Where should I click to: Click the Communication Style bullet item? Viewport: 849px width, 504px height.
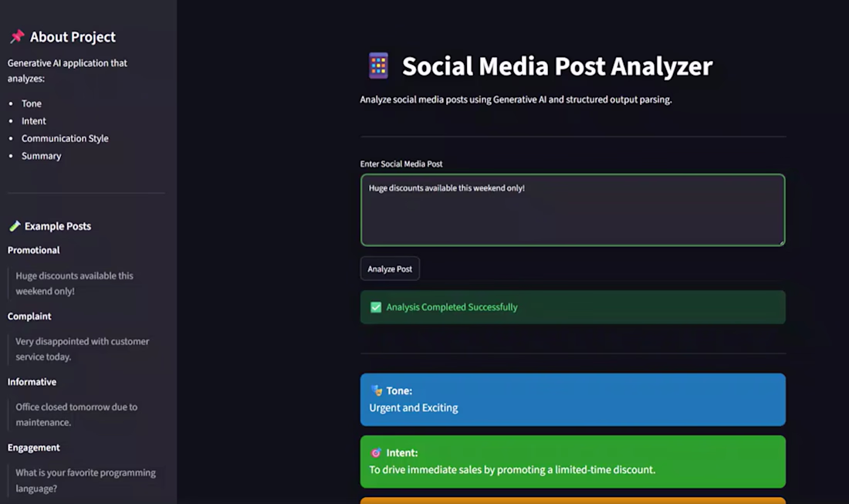click(65, 138)
